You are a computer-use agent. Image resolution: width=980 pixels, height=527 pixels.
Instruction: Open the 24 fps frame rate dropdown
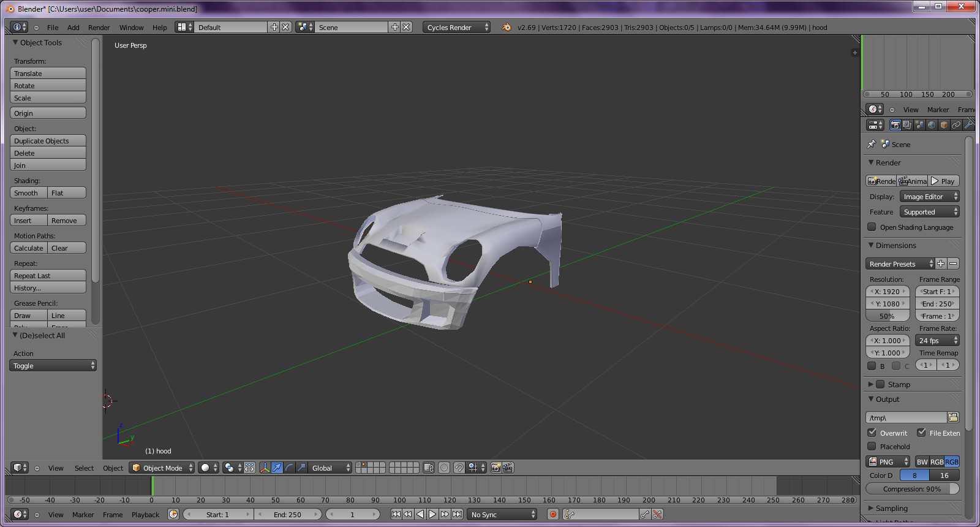[937, 340]
